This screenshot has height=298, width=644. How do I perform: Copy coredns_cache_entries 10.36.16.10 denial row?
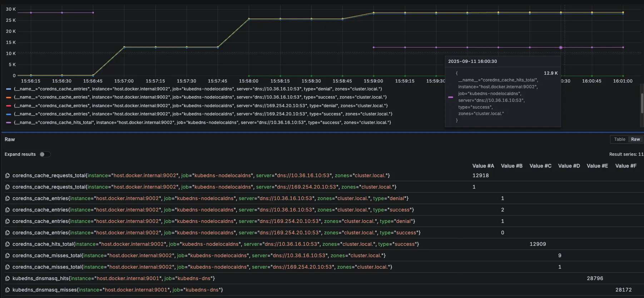tap(7, 198)
